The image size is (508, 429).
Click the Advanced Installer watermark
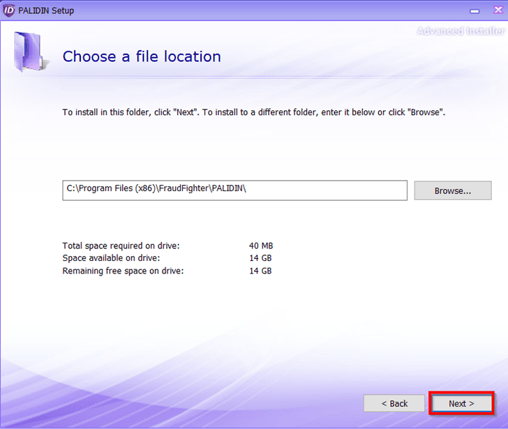(x=461, y=31)
